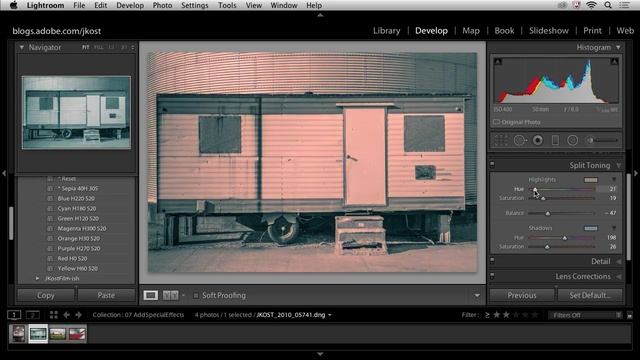The width and height of the screenshot is (640, 360).
Task: Select main window display button 1
Action: (x=14, y=315)
